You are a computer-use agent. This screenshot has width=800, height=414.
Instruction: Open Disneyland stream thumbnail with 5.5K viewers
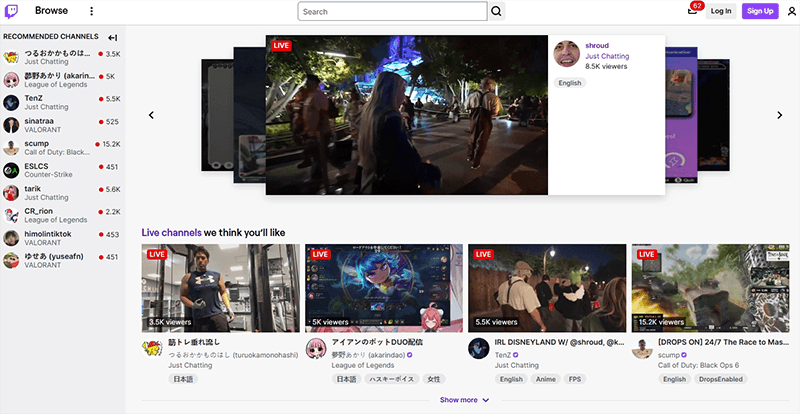[x=547, y=288]
